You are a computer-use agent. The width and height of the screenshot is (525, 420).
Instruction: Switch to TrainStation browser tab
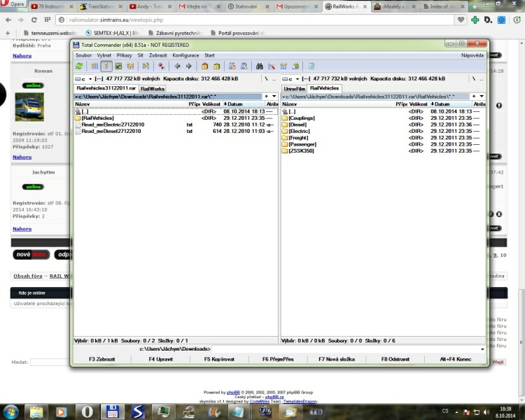tap(101, 6)
